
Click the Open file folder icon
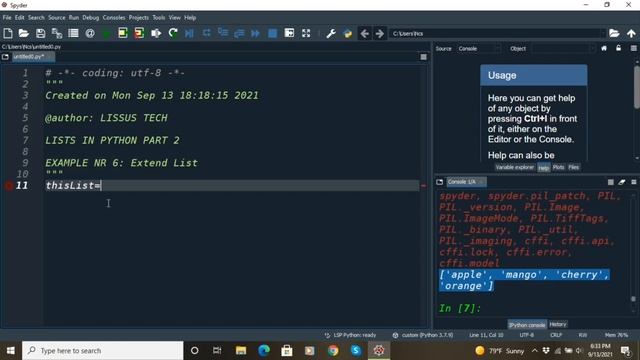coord(24,33)
